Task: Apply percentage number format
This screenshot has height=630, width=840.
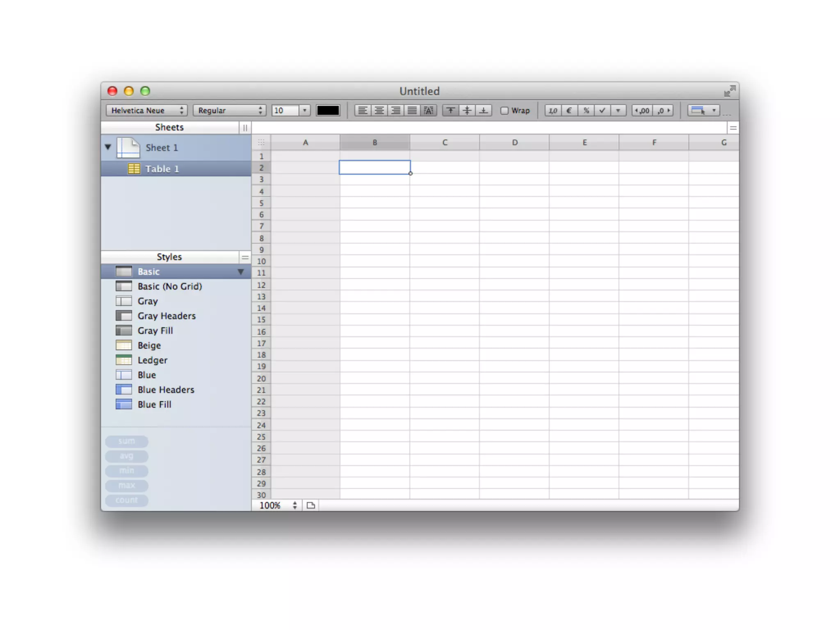Action: (586, 111)
